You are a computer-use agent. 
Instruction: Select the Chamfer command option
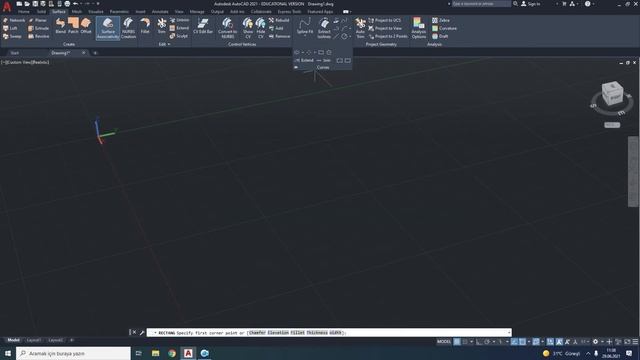coord(257,333)
